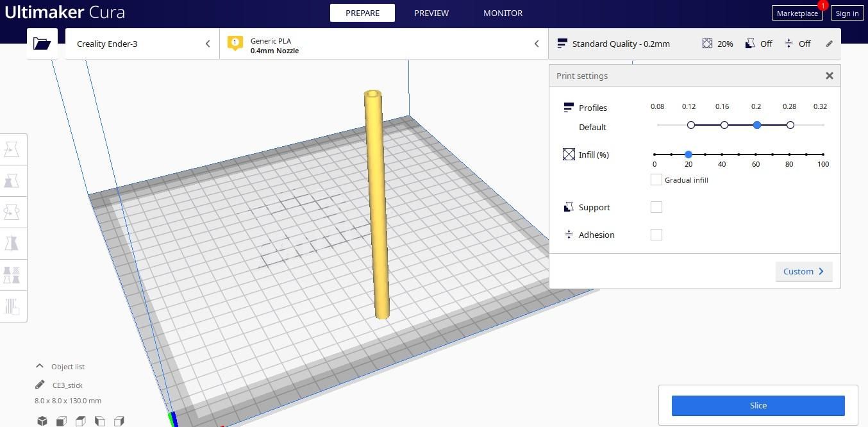Screen dimensions: 868x427
Task: Expand the Creality Ender-3 printer selector
Action: coord(142,44)
